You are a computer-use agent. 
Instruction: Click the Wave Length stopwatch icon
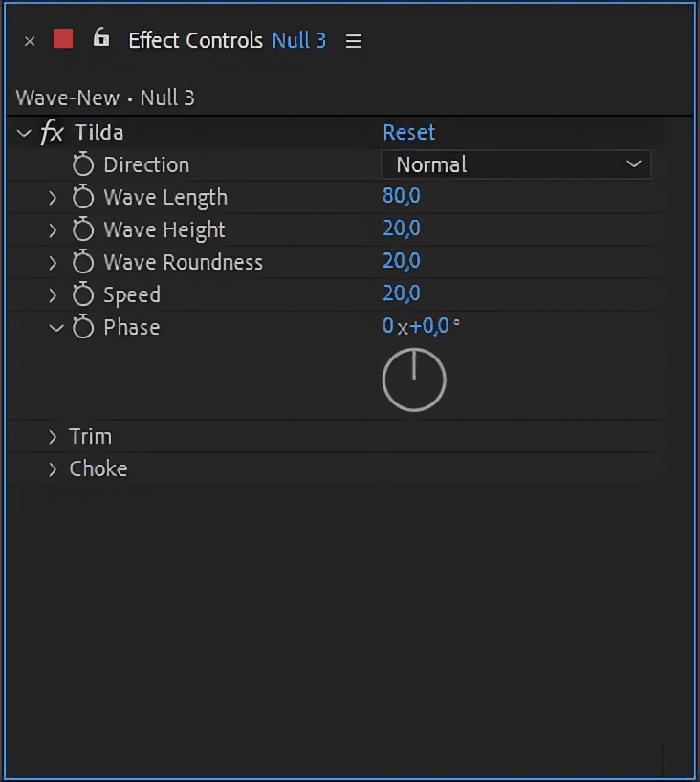point(83,198)
